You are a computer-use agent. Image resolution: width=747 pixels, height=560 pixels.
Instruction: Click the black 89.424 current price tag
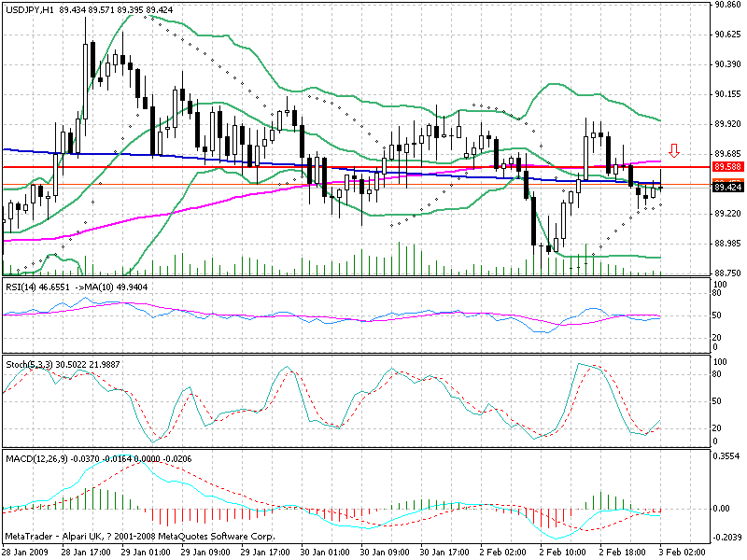(x=727, y=188)
